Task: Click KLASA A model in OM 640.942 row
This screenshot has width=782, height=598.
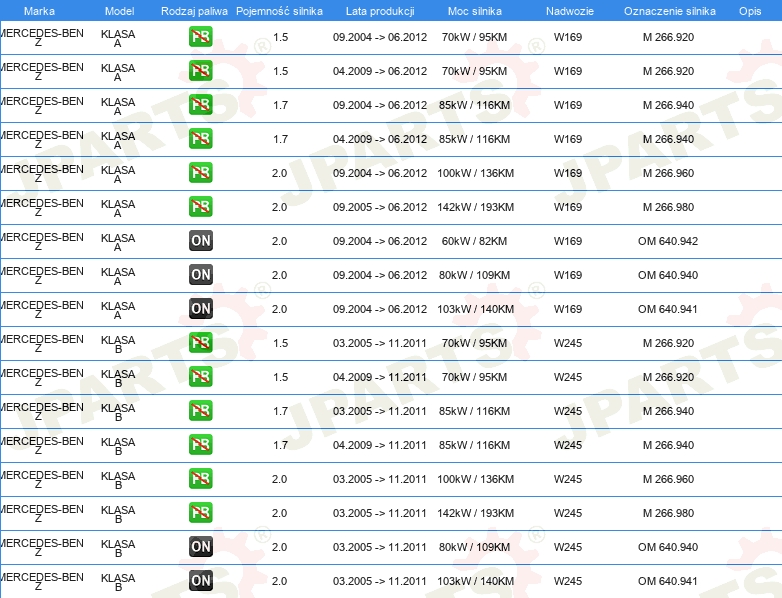Action: [118, 242]
